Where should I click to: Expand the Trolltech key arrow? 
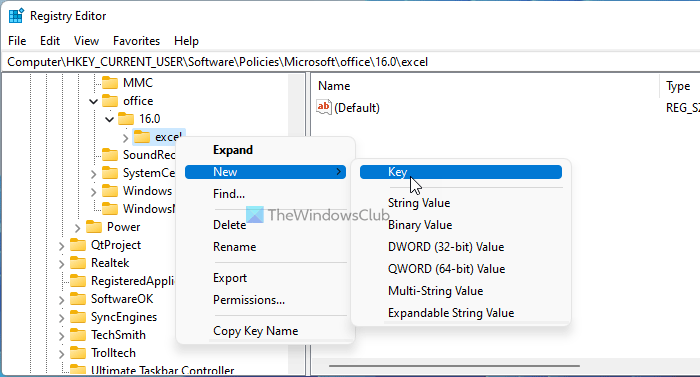pos(61,354)
